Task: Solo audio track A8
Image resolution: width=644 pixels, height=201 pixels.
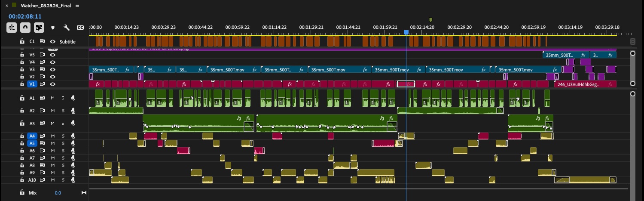Action: (63, 165)
